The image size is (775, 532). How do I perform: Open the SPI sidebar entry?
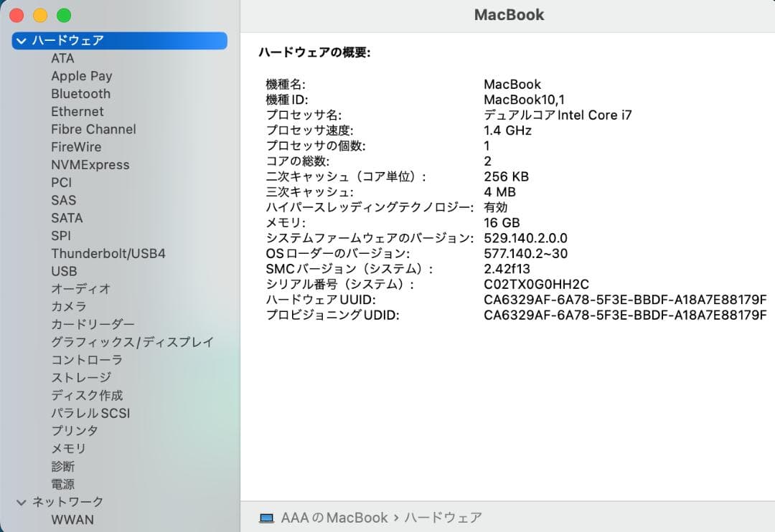(61, 236)
